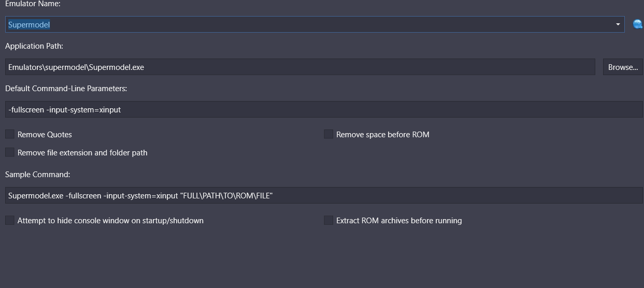This screenshot has height=288, width=644.
Task: Select the highlighted Supermodel name text
Action: tap(29, 24)
